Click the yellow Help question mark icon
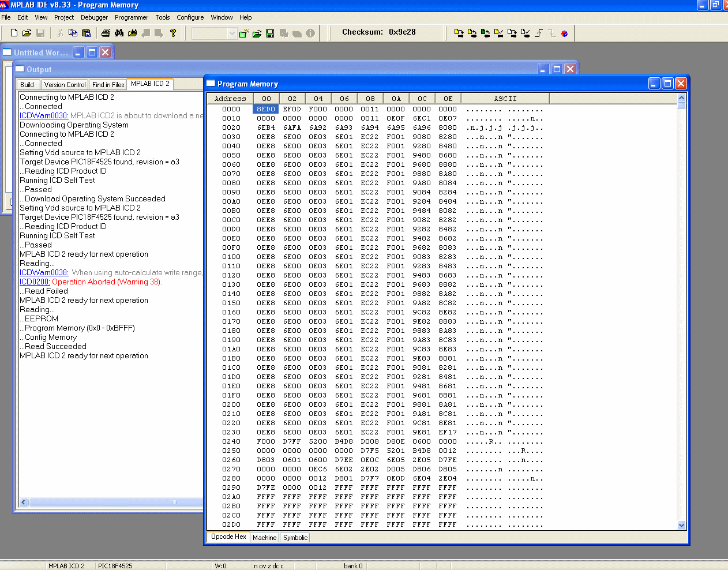 (x=172, y=33)
